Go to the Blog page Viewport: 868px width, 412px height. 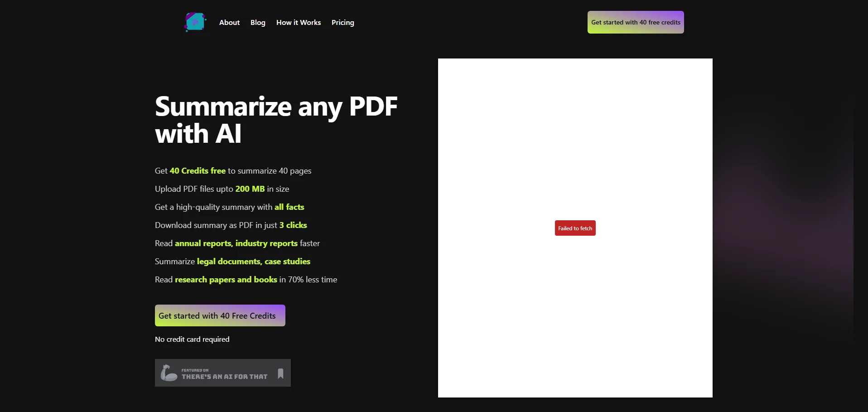258,23
